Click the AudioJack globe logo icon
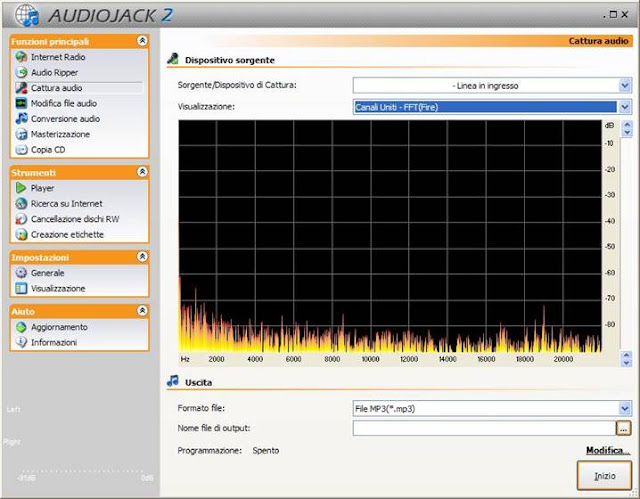 tap(27, 15)
